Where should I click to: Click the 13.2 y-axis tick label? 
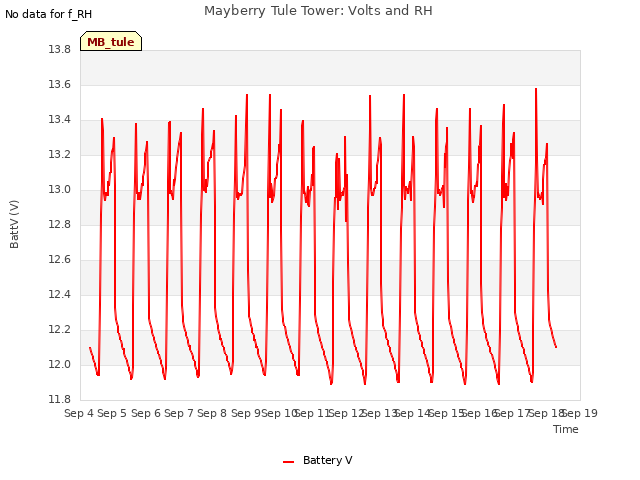click(60, 155)
